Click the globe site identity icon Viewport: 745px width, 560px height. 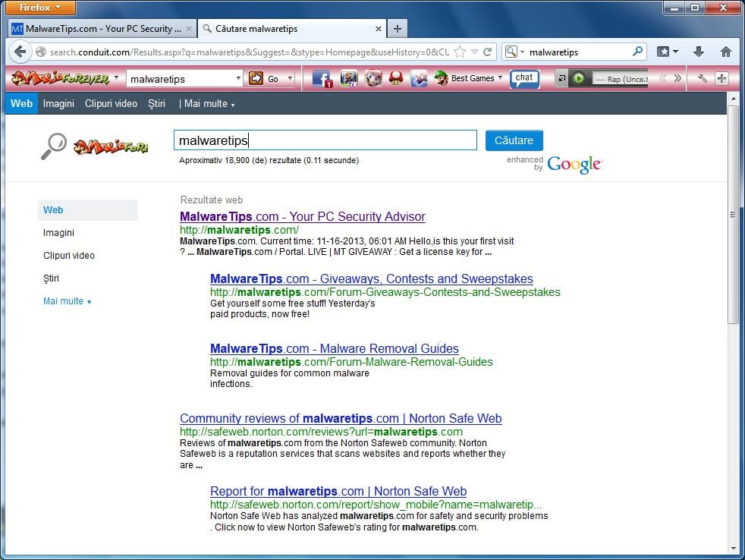(41, 52)
